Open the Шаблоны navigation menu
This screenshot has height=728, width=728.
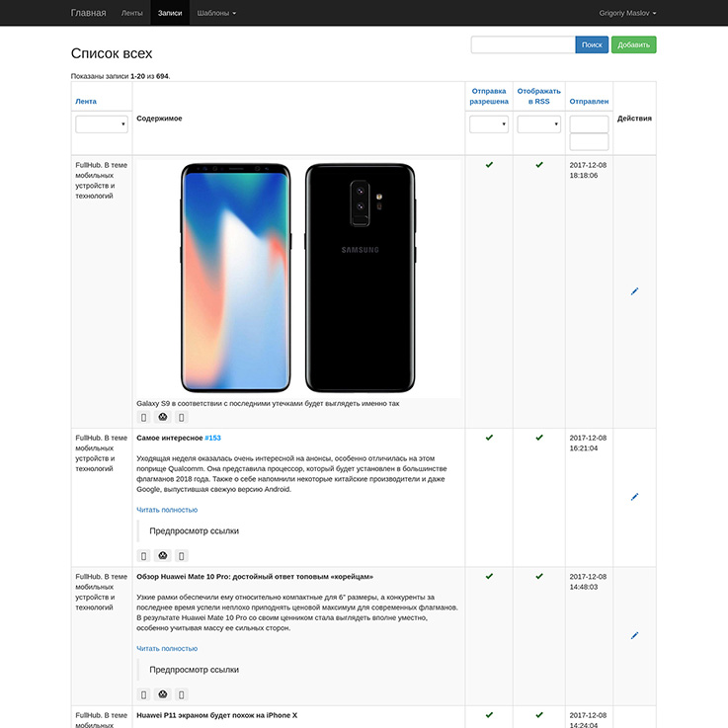pos(216,14)
